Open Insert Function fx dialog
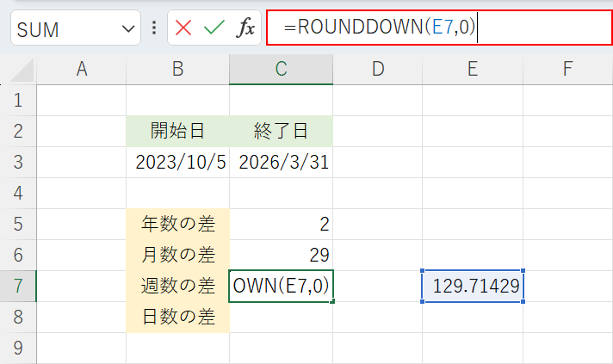The width and height of the screenshot is (613, 364). click(245, 28)
